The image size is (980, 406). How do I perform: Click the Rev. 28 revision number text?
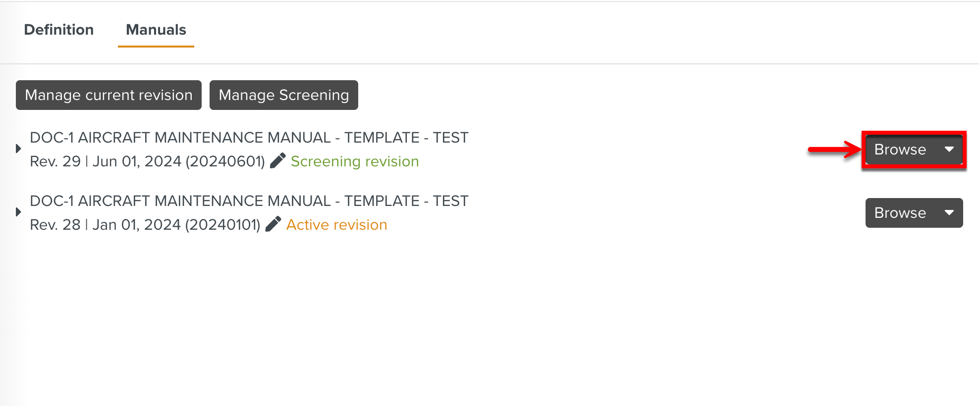[55, 225]
